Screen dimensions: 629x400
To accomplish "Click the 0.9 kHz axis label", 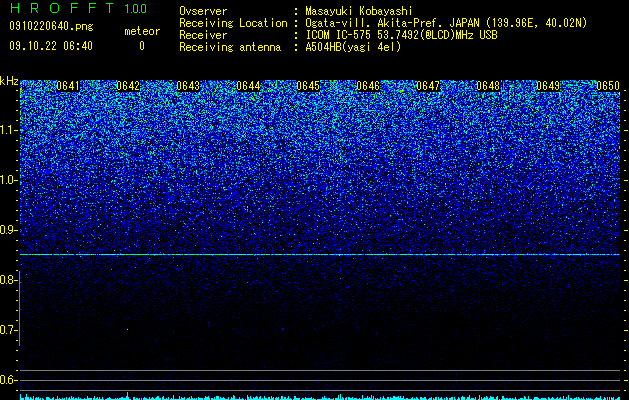I will click(8, 230).
